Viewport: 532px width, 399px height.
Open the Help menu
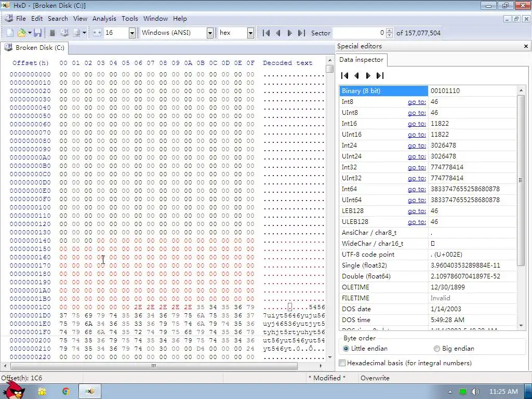coord(180,19)
